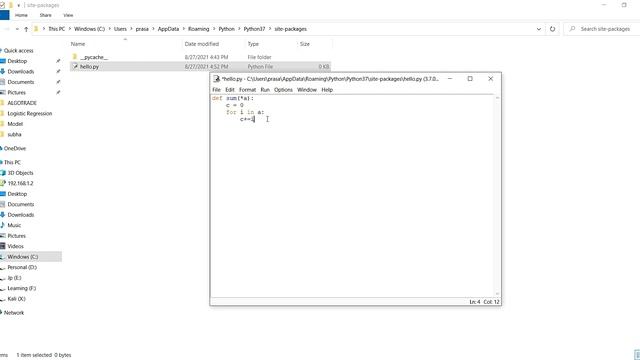Open pinned Documents under Quick access
Image resolution: width=640 pixels, height=360 pixels.
tap(20, 82)
